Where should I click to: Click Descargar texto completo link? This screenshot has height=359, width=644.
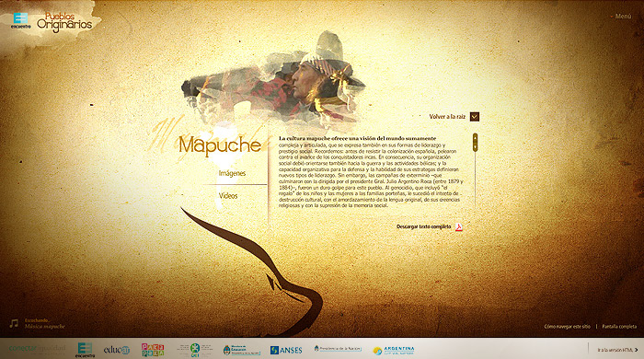tap(423, 226)
